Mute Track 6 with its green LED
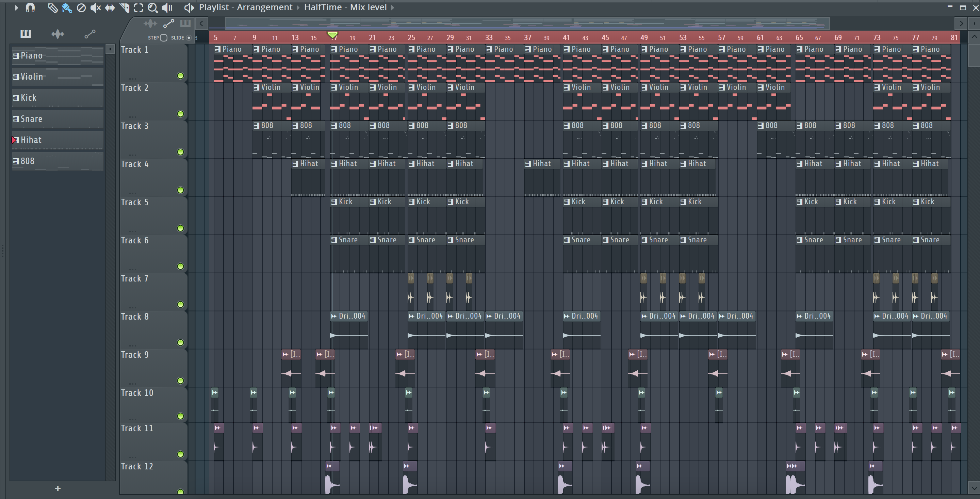This screenshot has width=980, height=499. click(181, 266)
